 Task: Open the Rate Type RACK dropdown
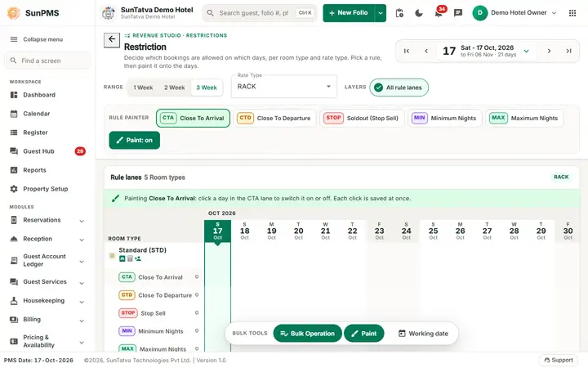284,87
